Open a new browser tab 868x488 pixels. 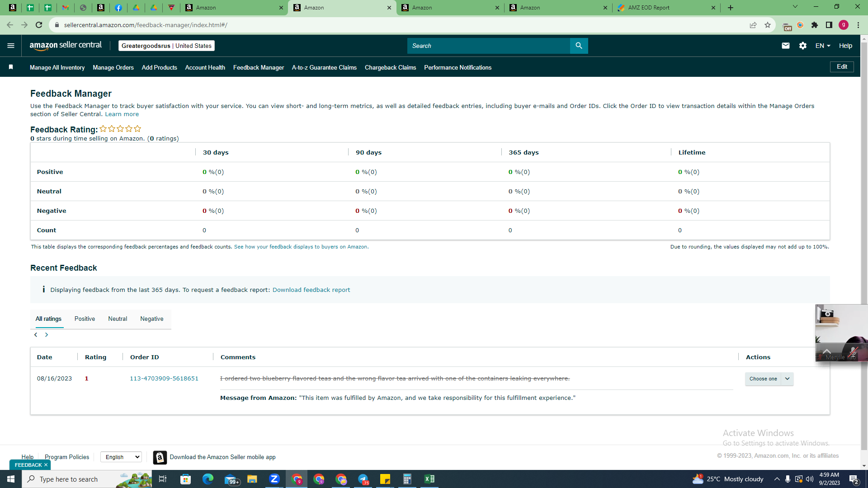(x=731, y=8)
